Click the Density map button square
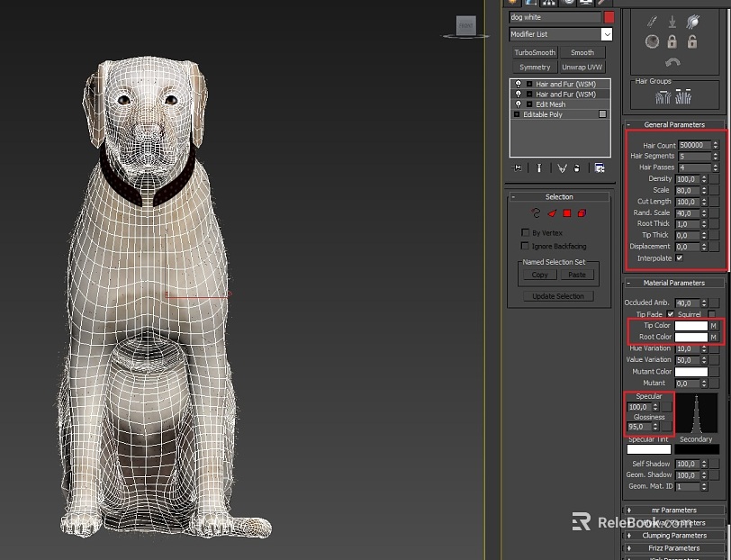 coord(714,179)
